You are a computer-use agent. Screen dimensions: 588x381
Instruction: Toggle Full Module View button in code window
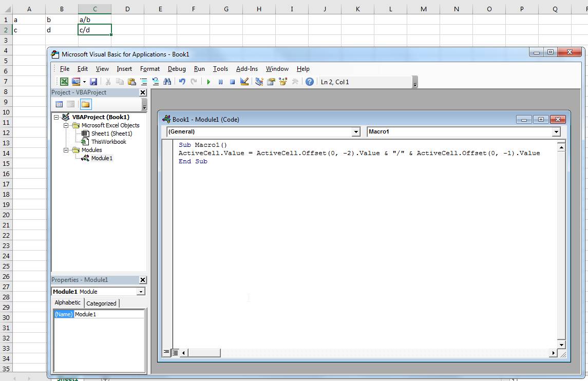(x=175, y=352)
